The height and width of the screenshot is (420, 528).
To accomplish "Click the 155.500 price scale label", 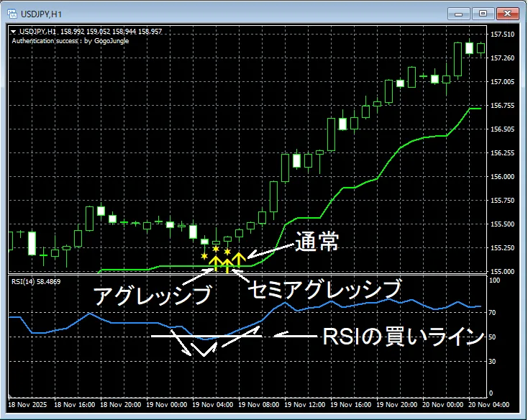I will (502, 224).
